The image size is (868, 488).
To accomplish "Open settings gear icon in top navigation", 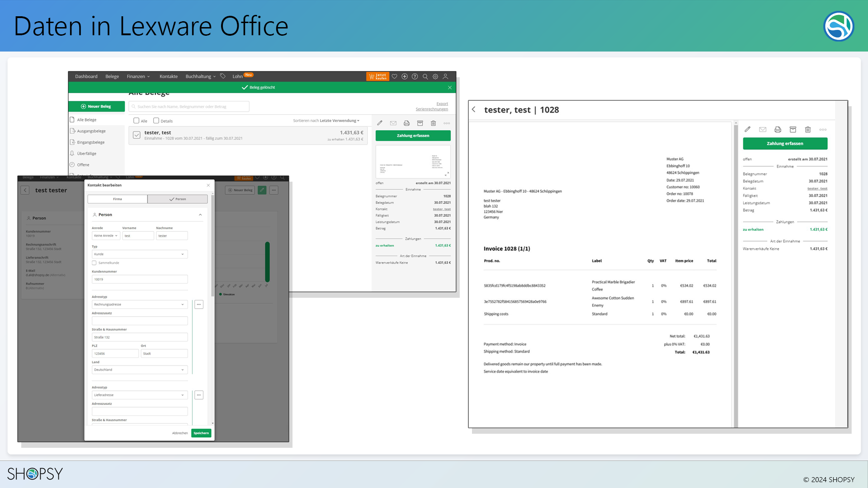I will (x=435, y=76).
